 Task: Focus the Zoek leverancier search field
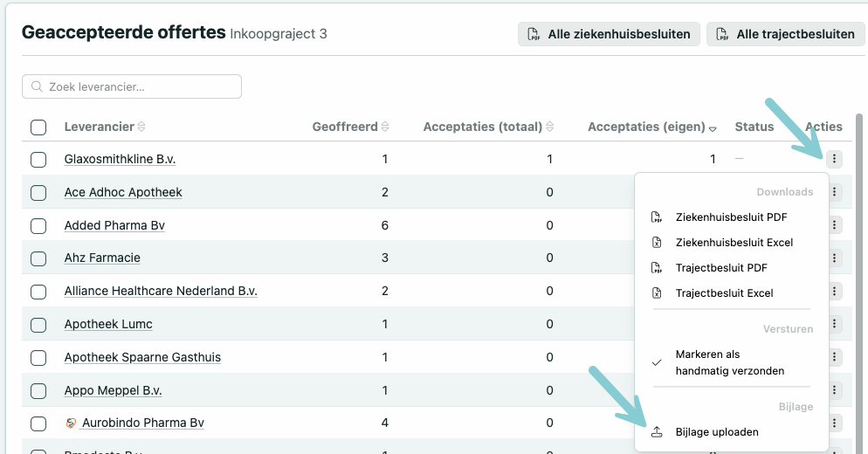[132, 86]
